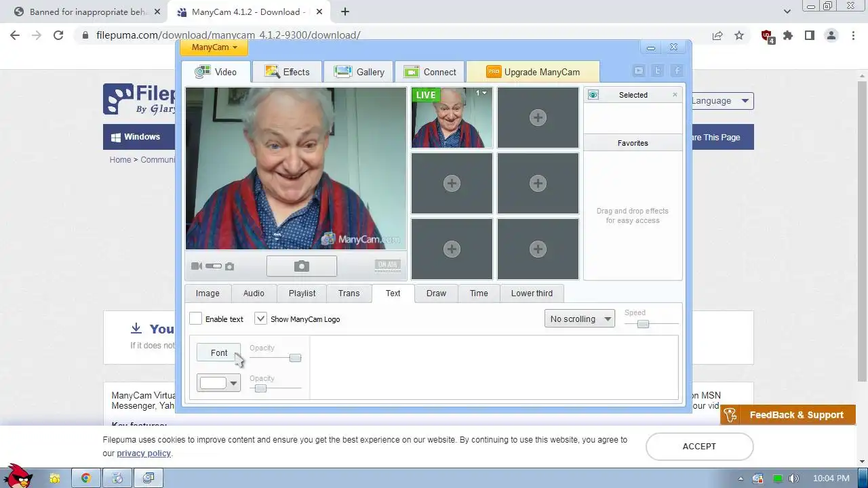Screen dimensions: 868x488
Task: Switch to the Image sub-tab
Action: tap(208, 293)
